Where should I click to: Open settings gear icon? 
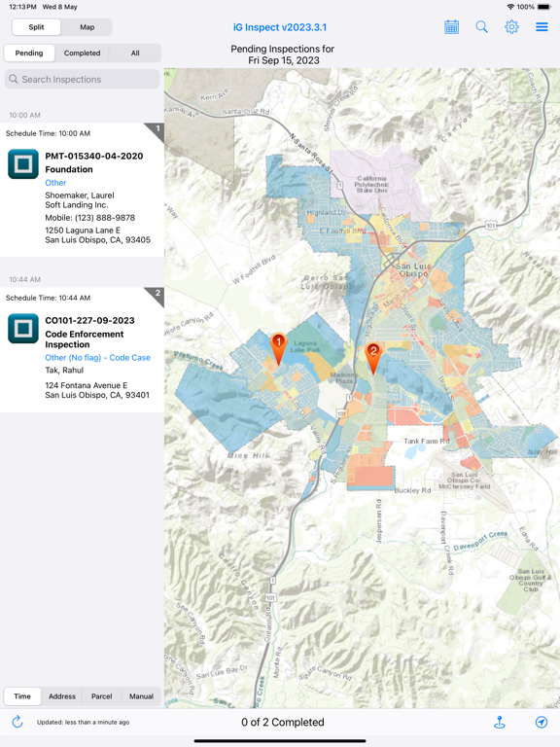(512, 27)
